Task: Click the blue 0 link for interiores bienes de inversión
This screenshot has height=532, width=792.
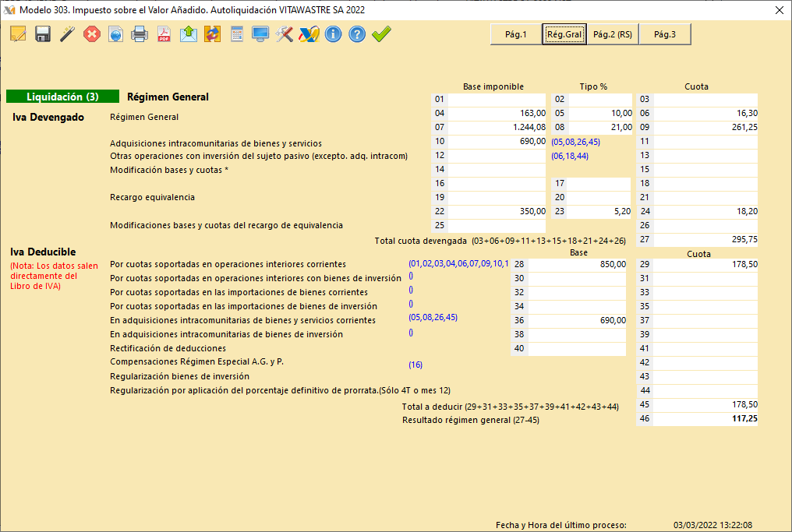Action: tap(411, 276)
